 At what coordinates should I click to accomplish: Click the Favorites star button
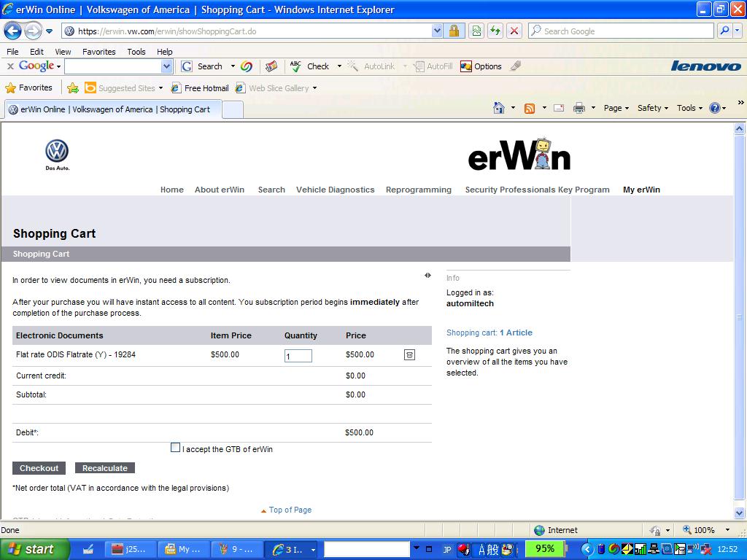pyautogui.click(x=28, y=87)
